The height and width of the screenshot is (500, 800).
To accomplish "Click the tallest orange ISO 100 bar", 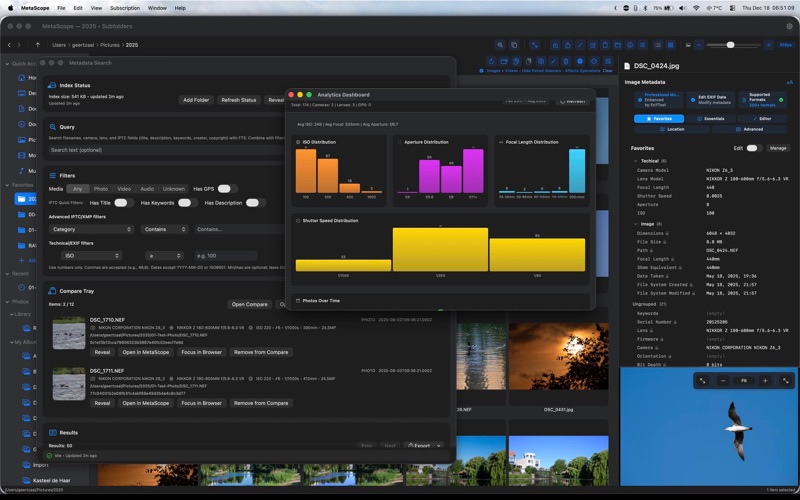I will (306, 171).
